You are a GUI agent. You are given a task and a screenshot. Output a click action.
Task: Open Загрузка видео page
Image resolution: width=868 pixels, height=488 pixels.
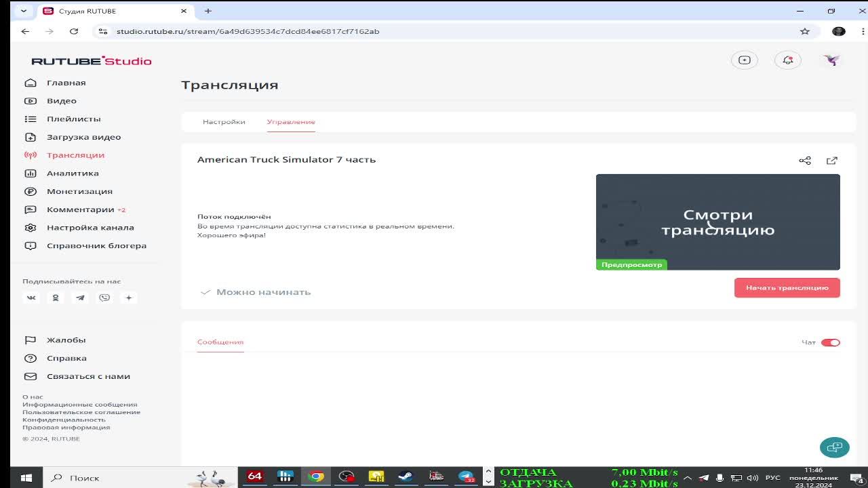[x=84, y=137]
